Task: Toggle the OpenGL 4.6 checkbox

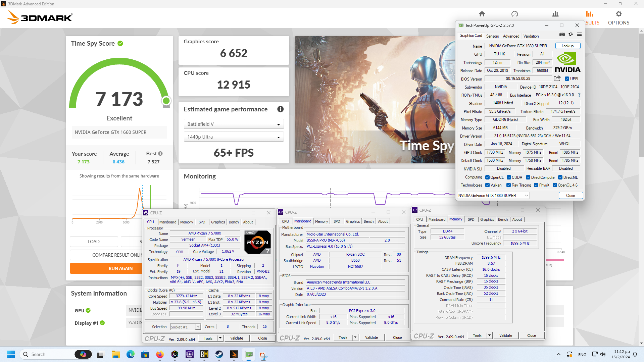Action: click(x=555, y=185)
